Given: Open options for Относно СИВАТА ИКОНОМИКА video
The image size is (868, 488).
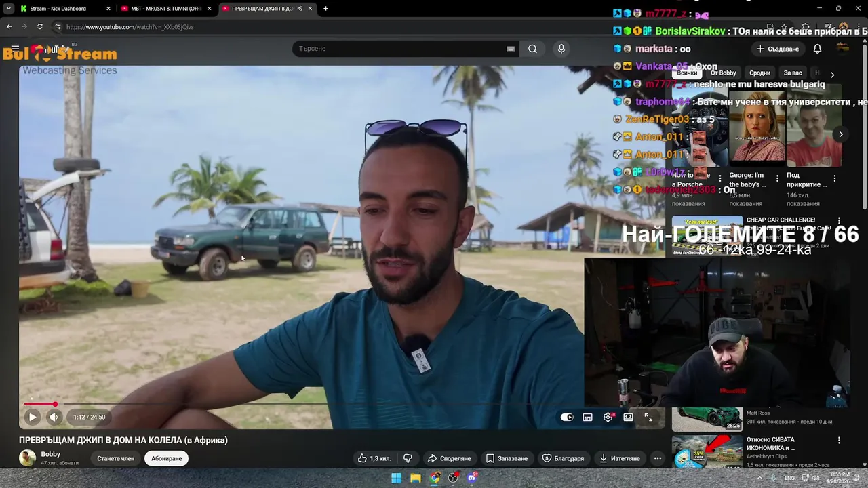Looking at the screenshot, I should (840, 441).
